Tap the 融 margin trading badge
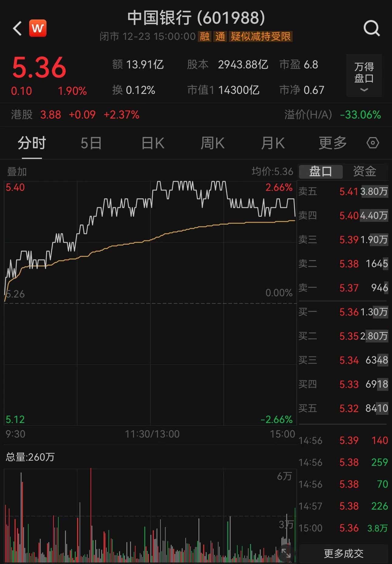This screenshot has width=392, height=564. click(205, 36)
